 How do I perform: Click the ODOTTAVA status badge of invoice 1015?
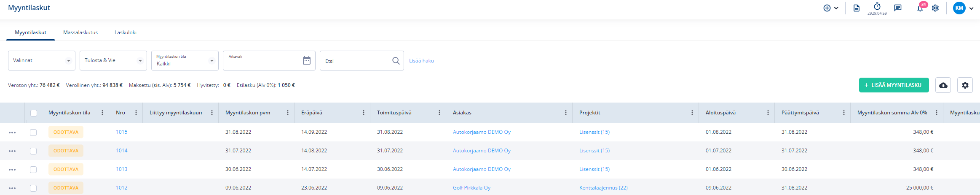click(x=66, y=132)
